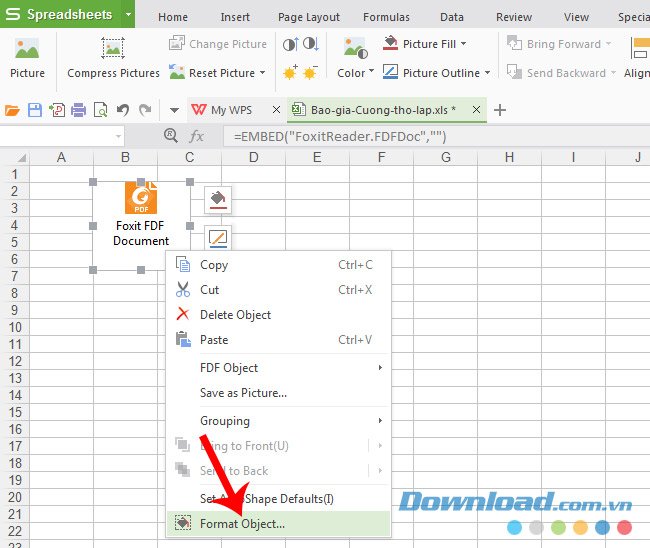650x548 pixels.
Task: Open the Name Box dropdown
Action: tap(118, 136)
